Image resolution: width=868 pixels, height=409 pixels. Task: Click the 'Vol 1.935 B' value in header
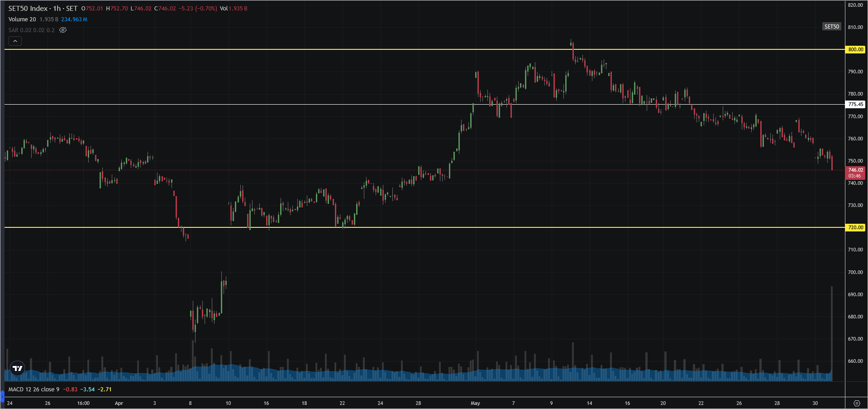point(234,8)
